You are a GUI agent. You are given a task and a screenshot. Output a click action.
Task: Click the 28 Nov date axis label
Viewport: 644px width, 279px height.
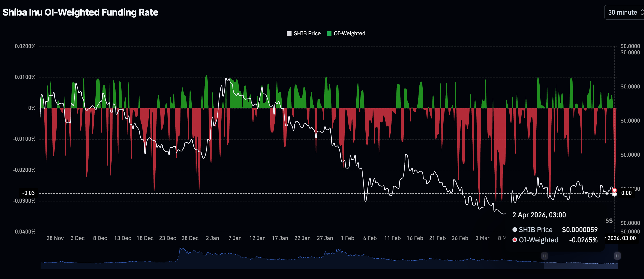pyautogui.click(x=55, y=238)
